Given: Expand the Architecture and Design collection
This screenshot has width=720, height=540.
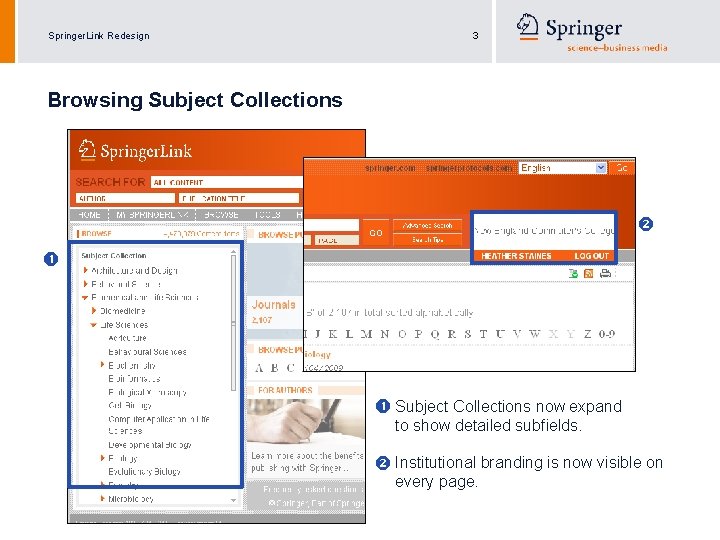Looking at the screenshot, I should click(x=85, y=270).
